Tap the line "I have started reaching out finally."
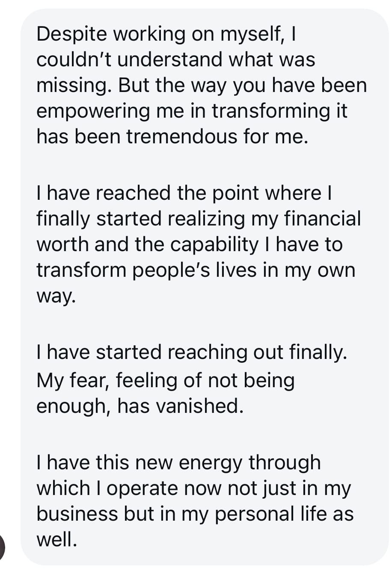The width and height of the screenshot is (392, 572). (x=191, y=353)
